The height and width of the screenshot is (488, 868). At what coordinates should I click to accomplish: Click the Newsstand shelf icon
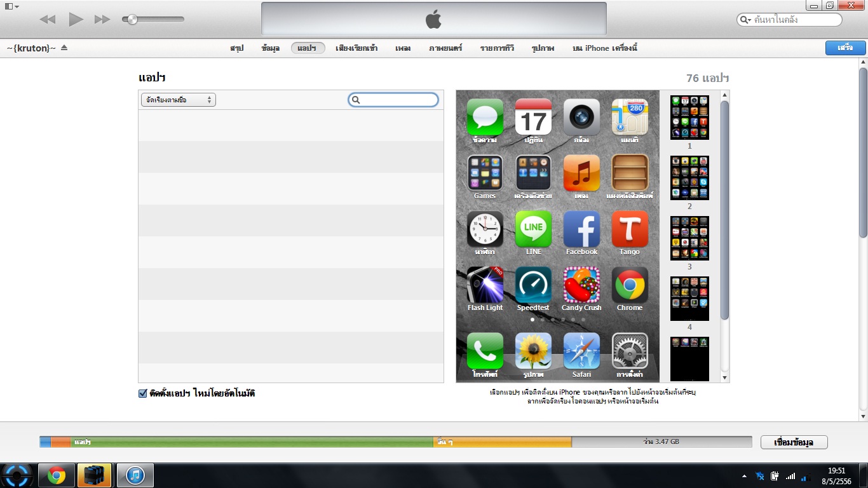630,173
